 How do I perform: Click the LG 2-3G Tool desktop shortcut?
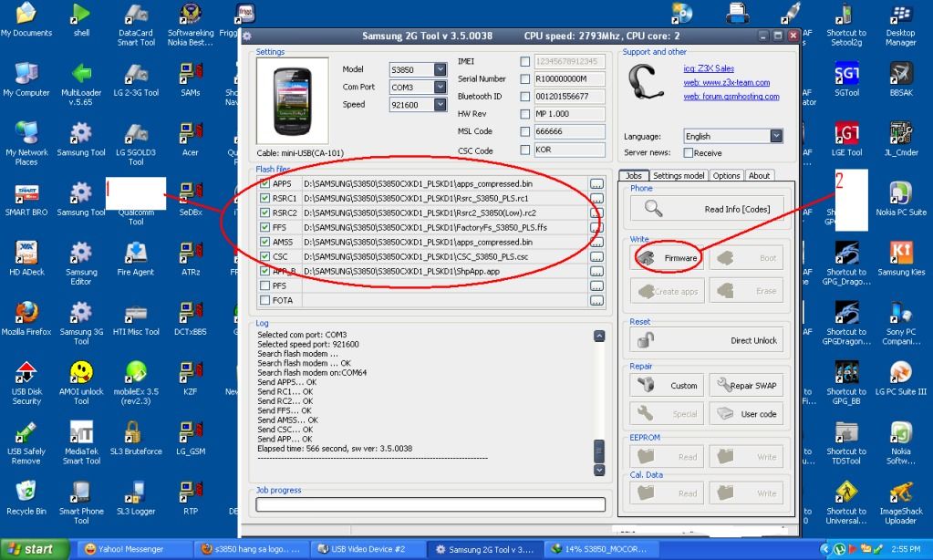pyautogui.click(x=136, y=79)
